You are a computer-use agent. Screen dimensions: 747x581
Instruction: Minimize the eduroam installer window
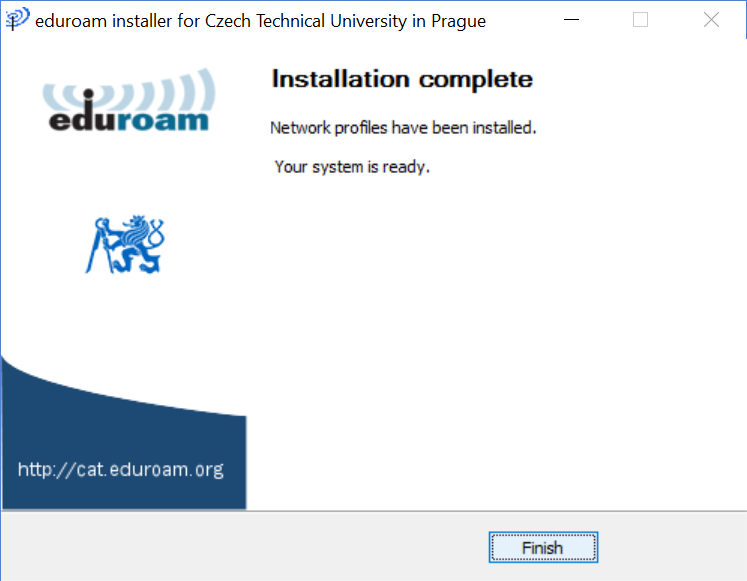[571, 20]
